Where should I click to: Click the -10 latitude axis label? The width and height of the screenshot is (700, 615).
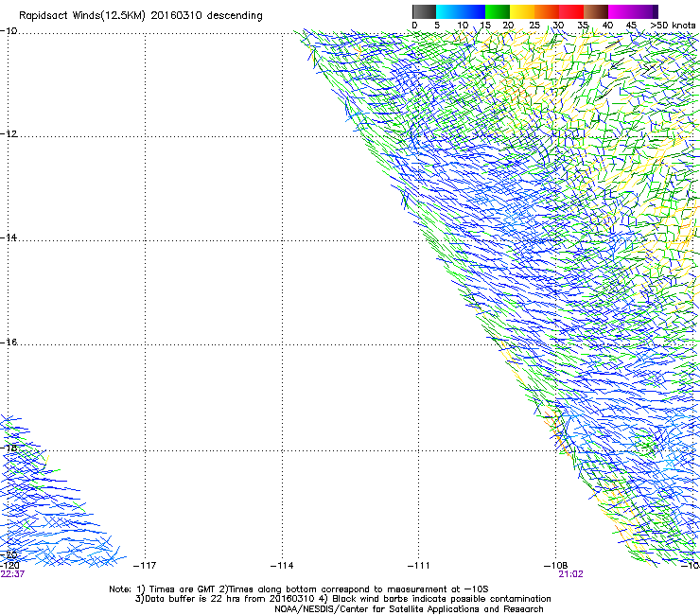[x=9, y=31]
